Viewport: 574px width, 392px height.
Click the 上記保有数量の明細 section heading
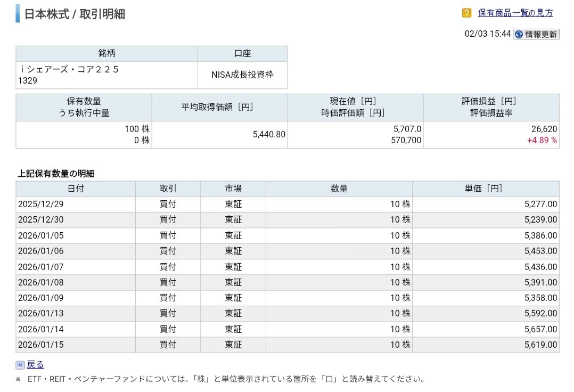[x=56, y=174]
